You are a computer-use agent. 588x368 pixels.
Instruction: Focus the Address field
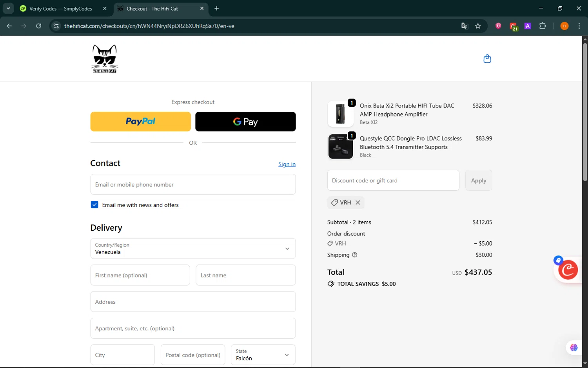[x=193, y=302]
